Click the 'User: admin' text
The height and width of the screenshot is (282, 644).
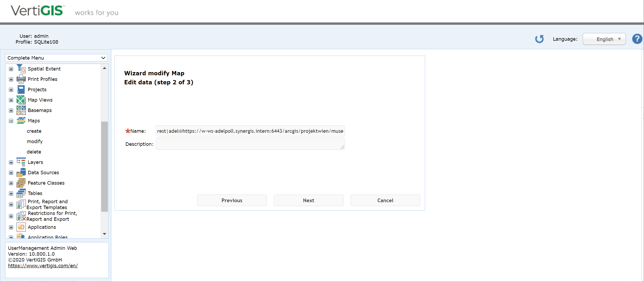(34, 36)
